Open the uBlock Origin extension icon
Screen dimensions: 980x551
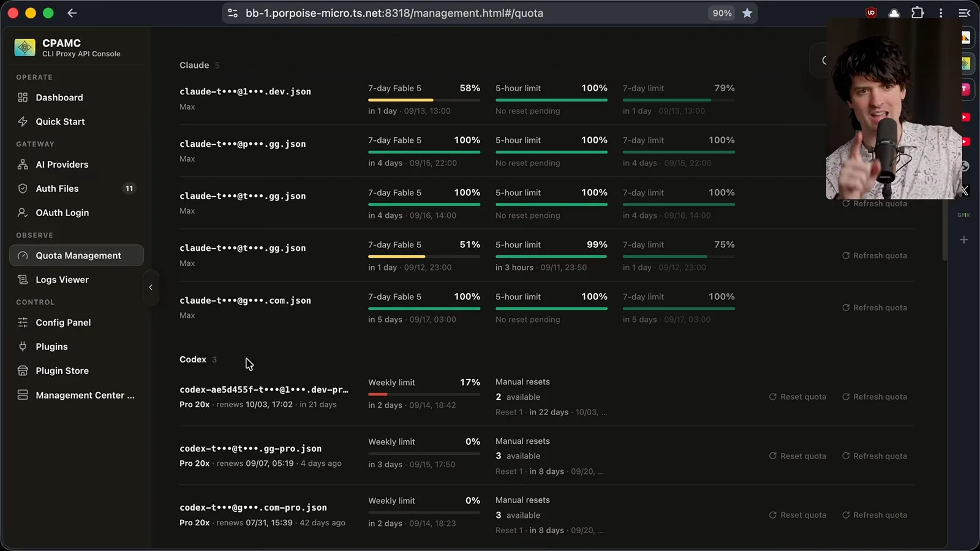tap(871, 13)
